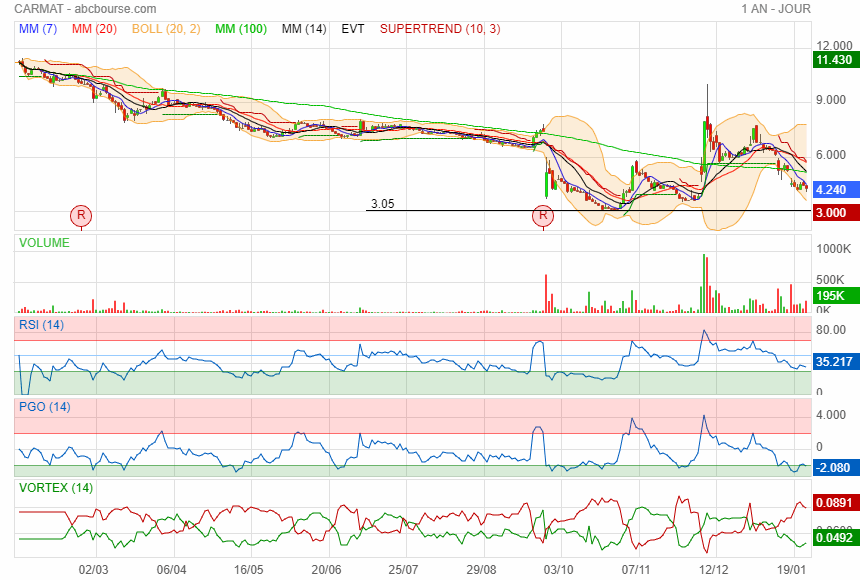Click the left red R event marker
Screen dimensions: 860x580
(x=81, y=215)
